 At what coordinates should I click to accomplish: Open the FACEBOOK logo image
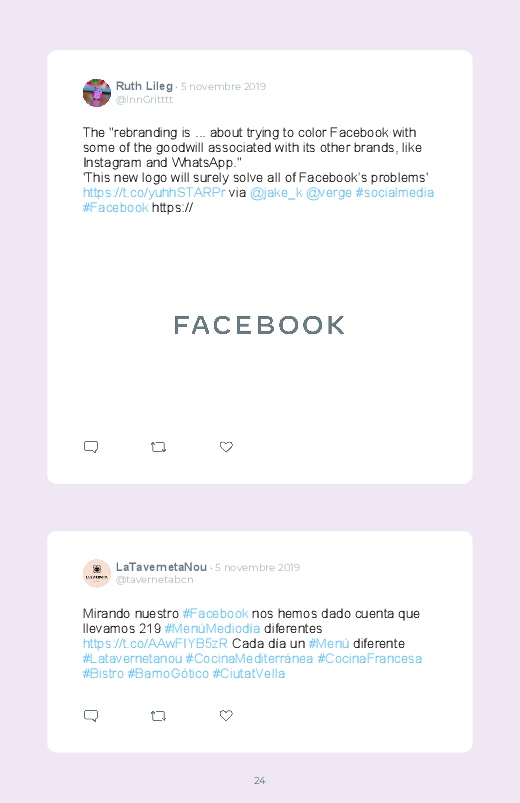point(259,325)
